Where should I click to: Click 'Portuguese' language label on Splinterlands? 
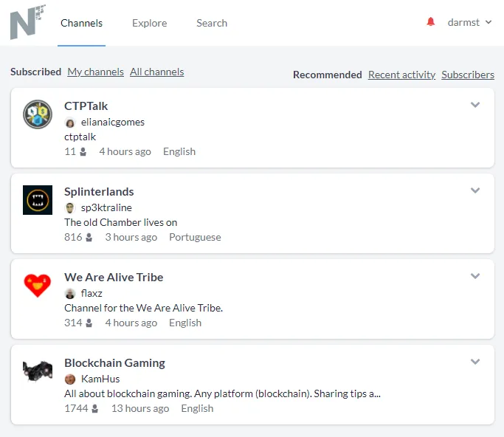click(x=195, y=237)
